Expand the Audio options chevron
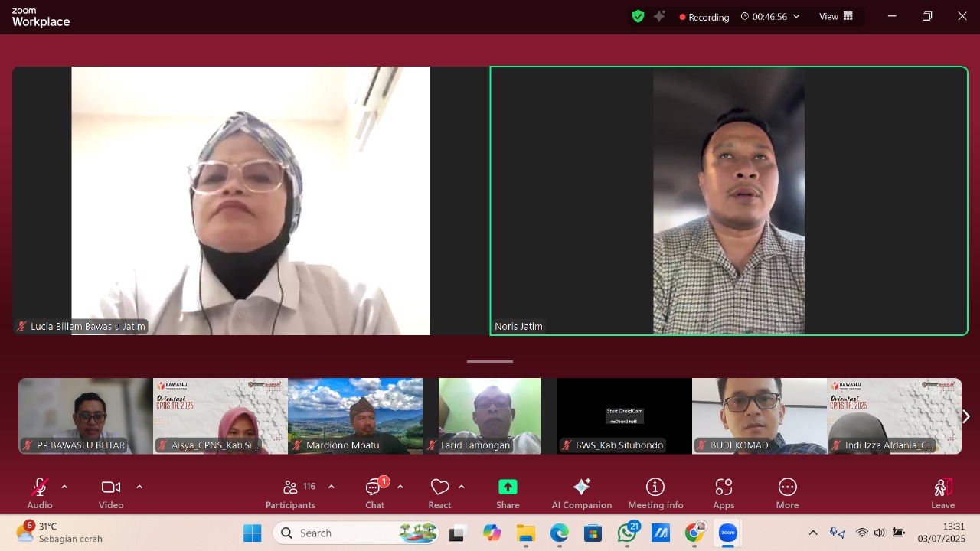The image size is (980, 551). tap(64, 485)
